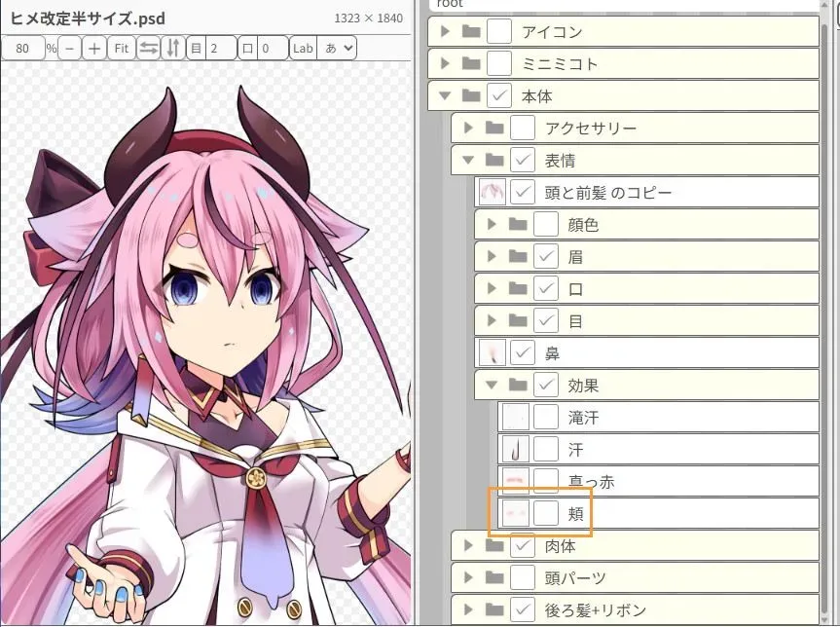Screen dimensions: 840x627
Task: Check the 頭パーツ folder checkbox
Action: click(523, 578)
